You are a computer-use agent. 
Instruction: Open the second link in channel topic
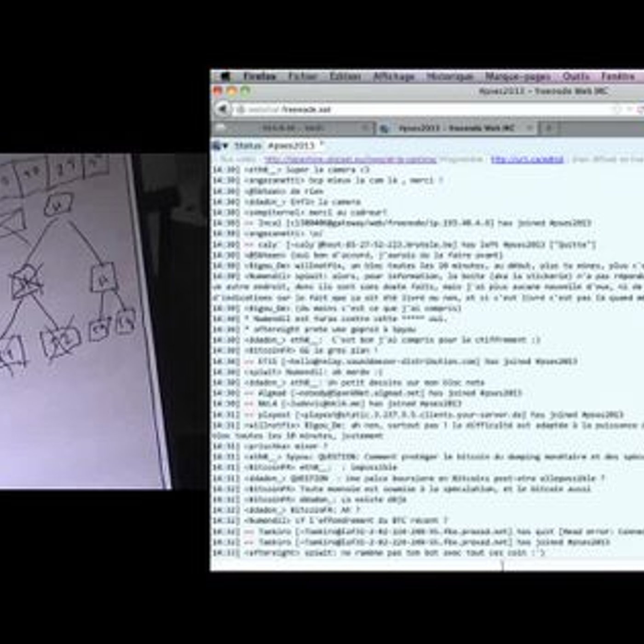(527, 160)
